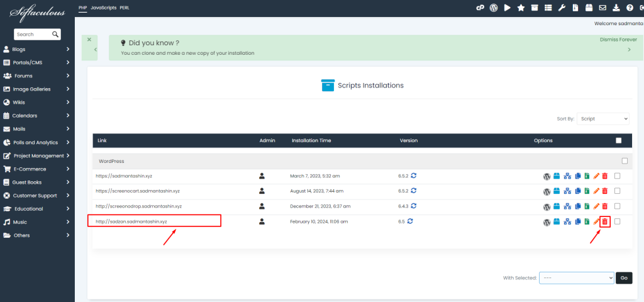Check the select-all box in table header
The width and height of the screenshot is (644, 302).
click(619, 140)
